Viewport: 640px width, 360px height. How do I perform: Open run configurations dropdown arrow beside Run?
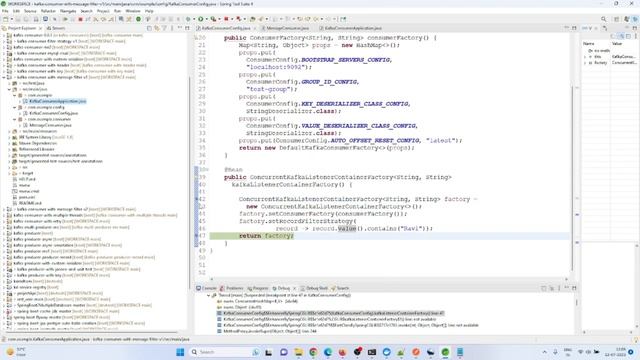point(206,19)
